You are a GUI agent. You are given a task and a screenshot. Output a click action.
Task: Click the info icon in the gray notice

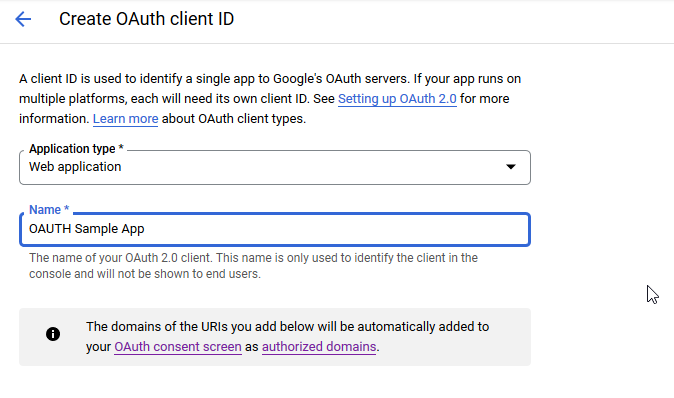point(53,334)
